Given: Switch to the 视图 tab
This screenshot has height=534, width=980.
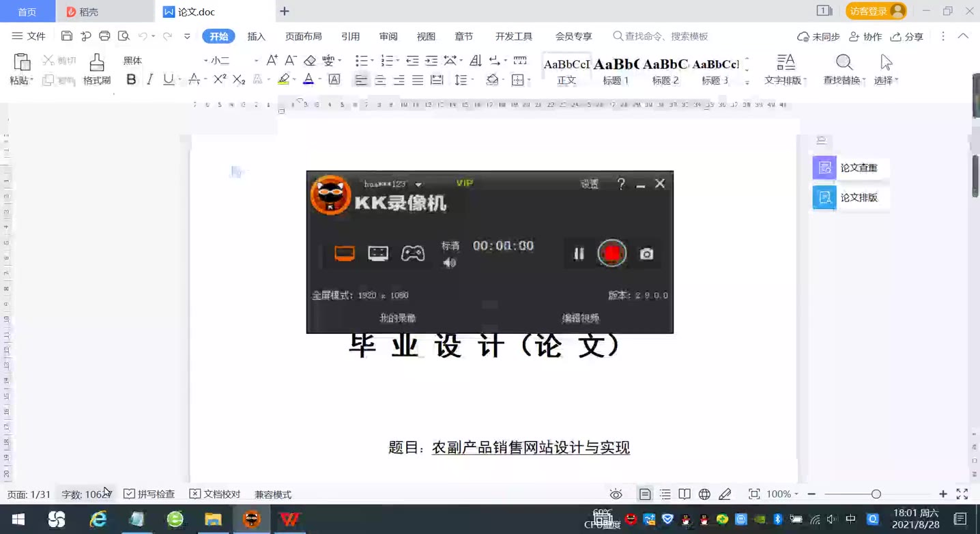Looking at the screenshot, I should coord(426,36).
